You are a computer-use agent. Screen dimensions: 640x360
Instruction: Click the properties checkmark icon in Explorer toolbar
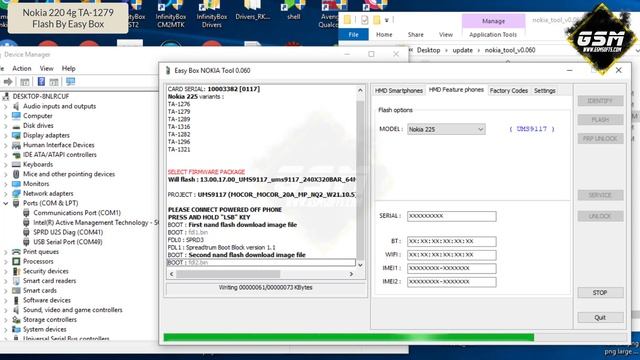[x=364, y=20]
